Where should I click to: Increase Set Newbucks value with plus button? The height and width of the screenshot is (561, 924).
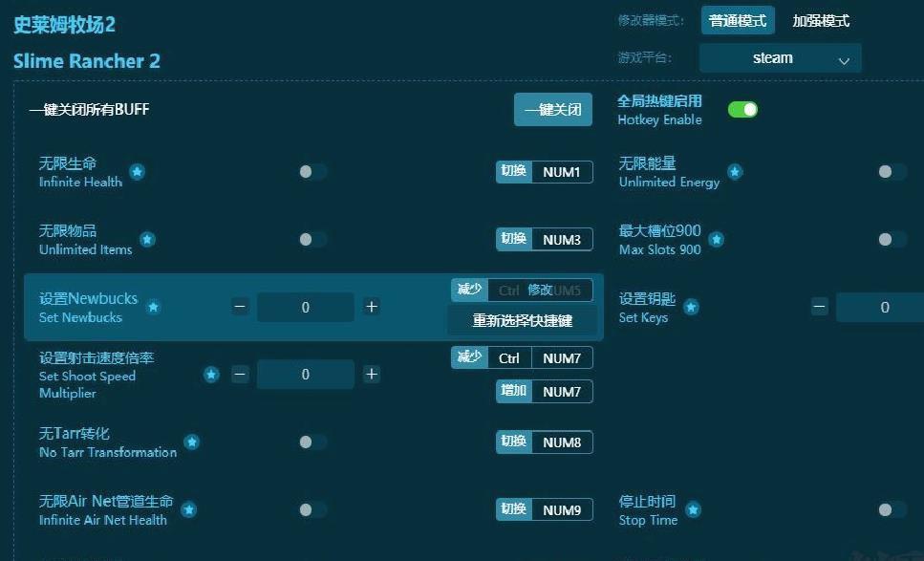click(372, 307)
